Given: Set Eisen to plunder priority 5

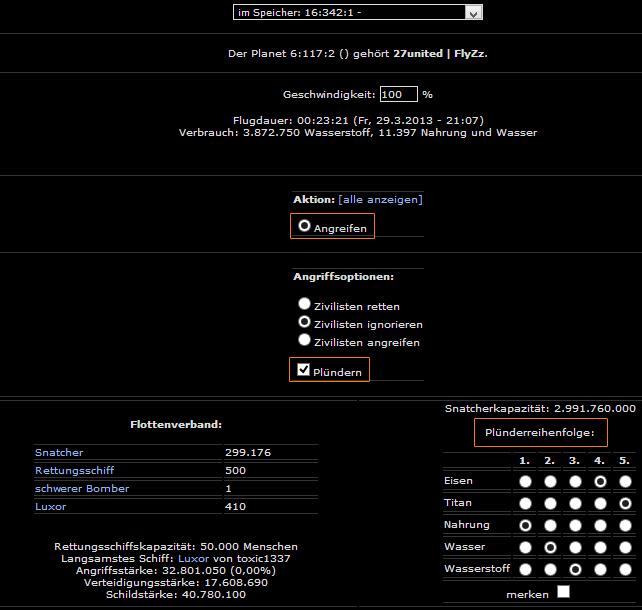Looking at the screenshot, I should pos(624,481).
